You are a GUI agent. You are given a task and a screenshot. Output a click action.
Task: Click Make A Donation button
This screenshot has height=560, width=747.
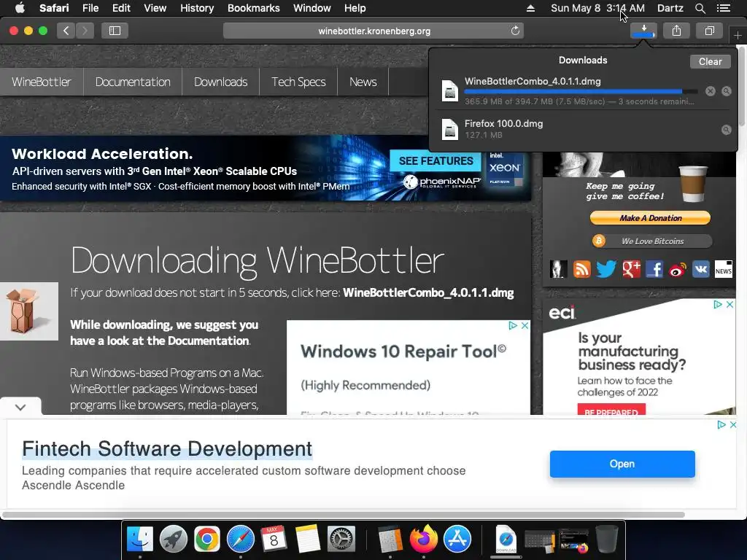click(x=650, y=218)
